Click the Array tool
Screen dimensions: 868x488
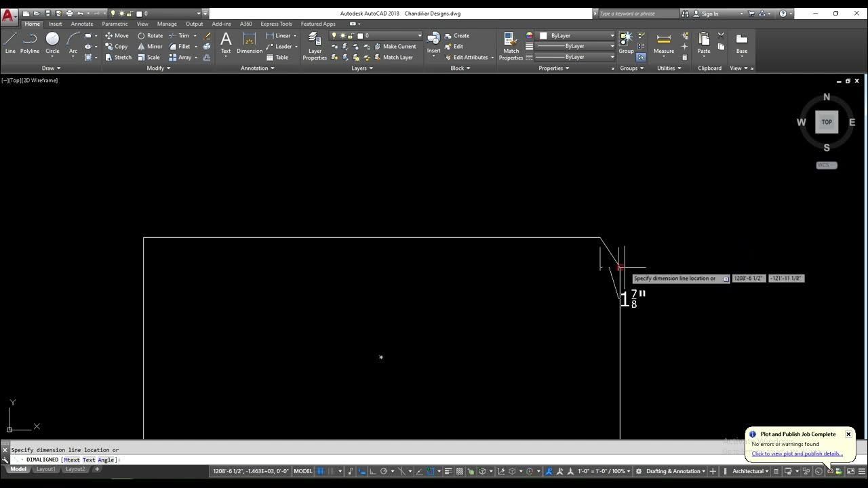(180, 58)
